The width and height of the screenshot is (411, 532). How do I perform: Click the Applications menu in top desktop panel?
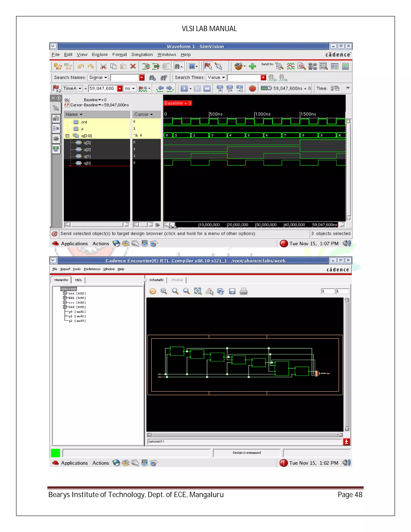(x=74, y=244)
